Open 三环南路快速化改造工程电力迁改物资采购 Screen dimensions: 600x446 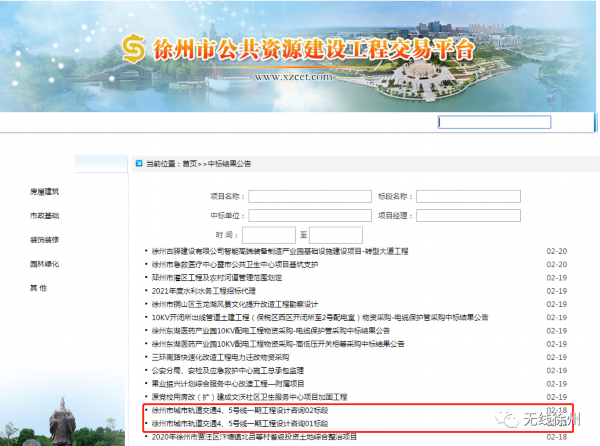(x=220, y=357)
